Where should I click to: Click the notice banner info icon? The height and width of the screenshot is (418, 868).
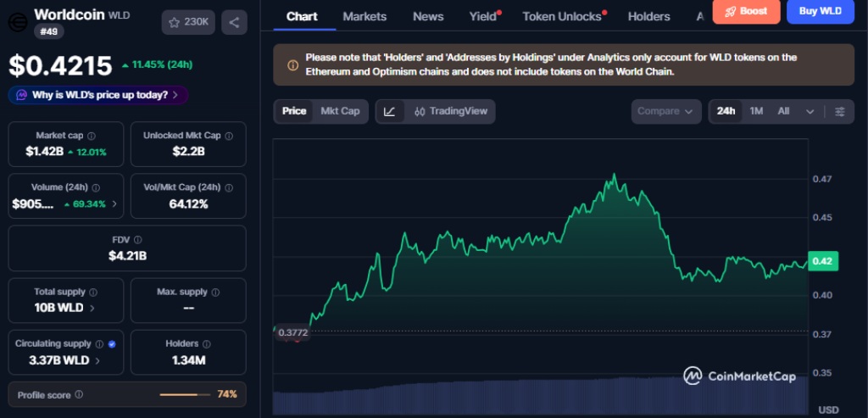coord(292,65)
